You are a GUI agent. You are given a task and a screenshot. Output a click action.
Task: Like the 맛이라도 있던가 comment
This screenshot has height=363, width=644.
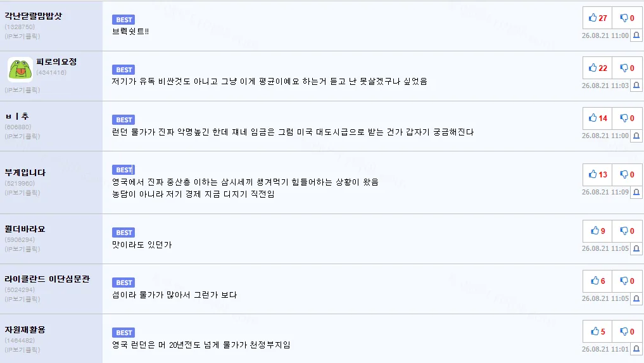tap(598, 231)
